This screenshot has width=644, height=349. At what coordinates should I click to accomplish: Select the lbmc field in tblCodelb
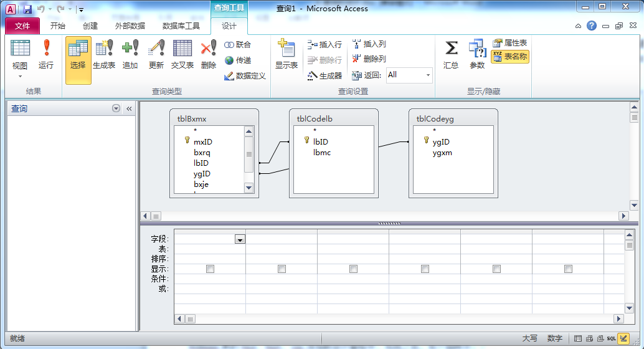click(x=322, y=153)
